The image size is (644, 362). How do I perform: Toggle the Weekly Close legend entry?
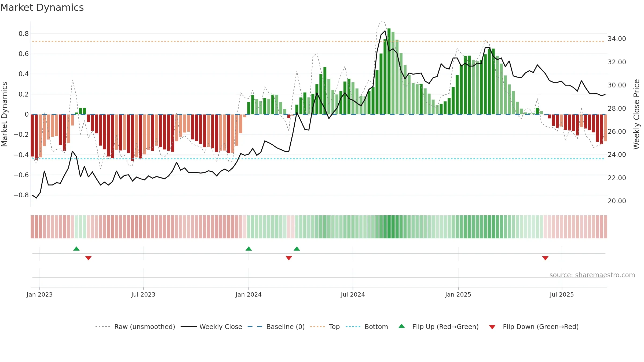pos(211,327)
